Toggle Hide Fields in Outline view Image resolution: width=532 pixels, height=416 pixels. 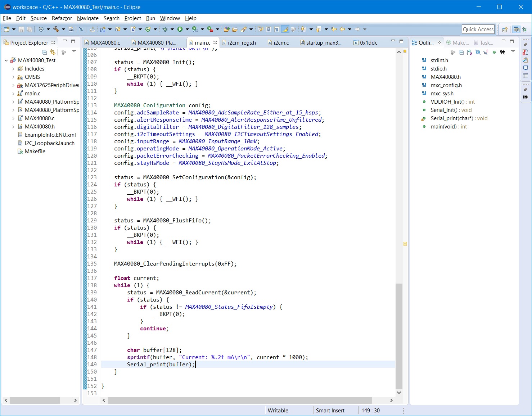tap(478, 52)
